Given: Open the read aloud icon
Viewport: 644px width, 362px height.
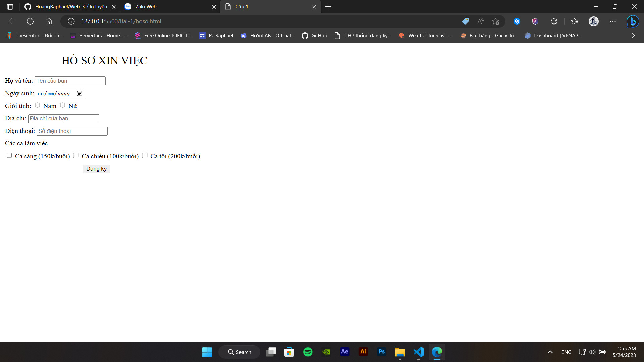Looking at the screenshot, I should [480, 21].
